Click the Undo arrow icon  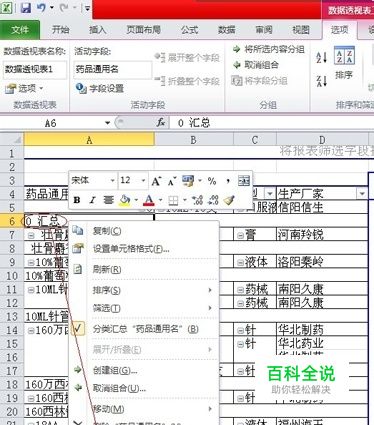pos(41,8)
